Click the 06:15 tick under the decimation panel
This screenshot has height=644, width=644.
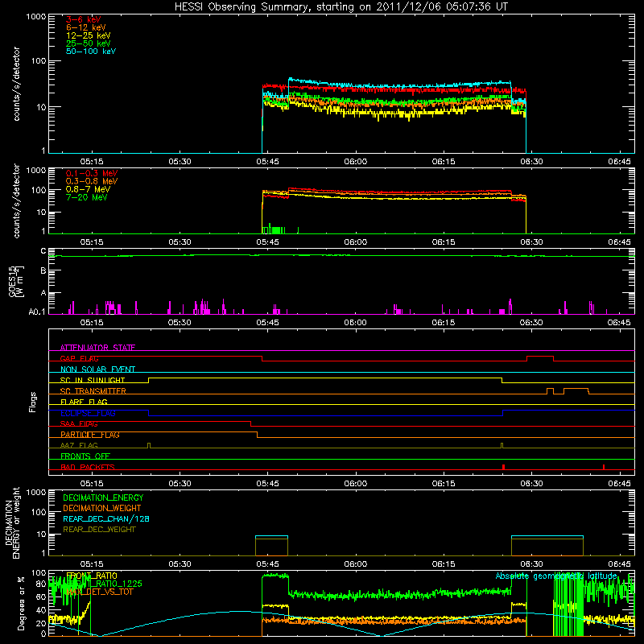click(x=444, y=564)
